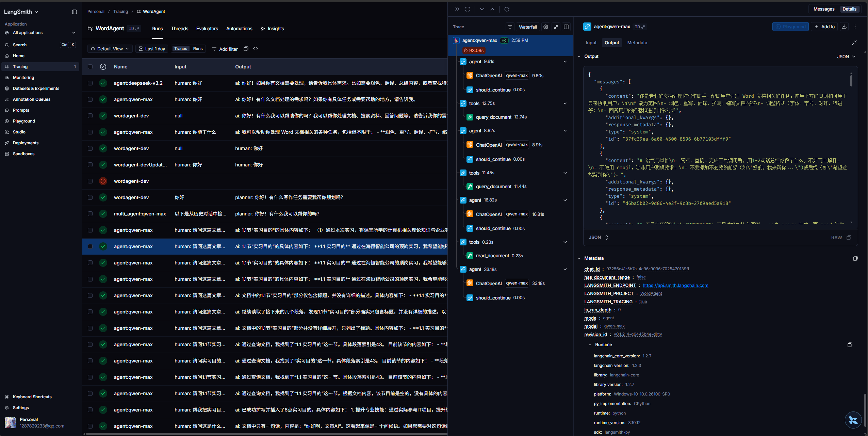This screenshot has height=436, width=868.
Task: Collapse all trace nodes with the arrows icon
Action: tap(556, 27)
